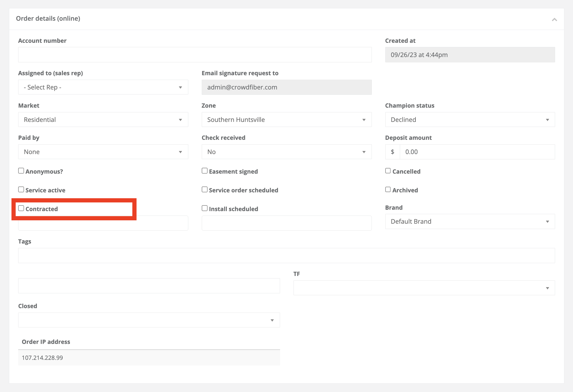Expand the Zone Southern Huntsville dropdown

[x=286, y=120]
